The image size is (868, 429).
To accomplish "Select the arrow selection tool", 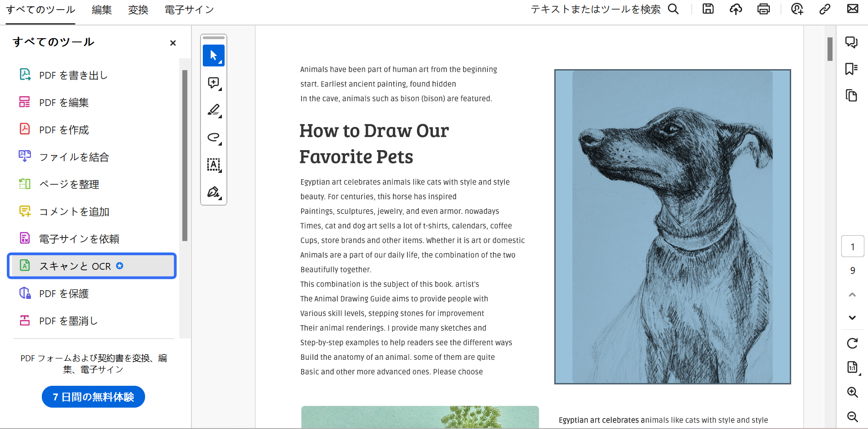I will coord(213,56).
